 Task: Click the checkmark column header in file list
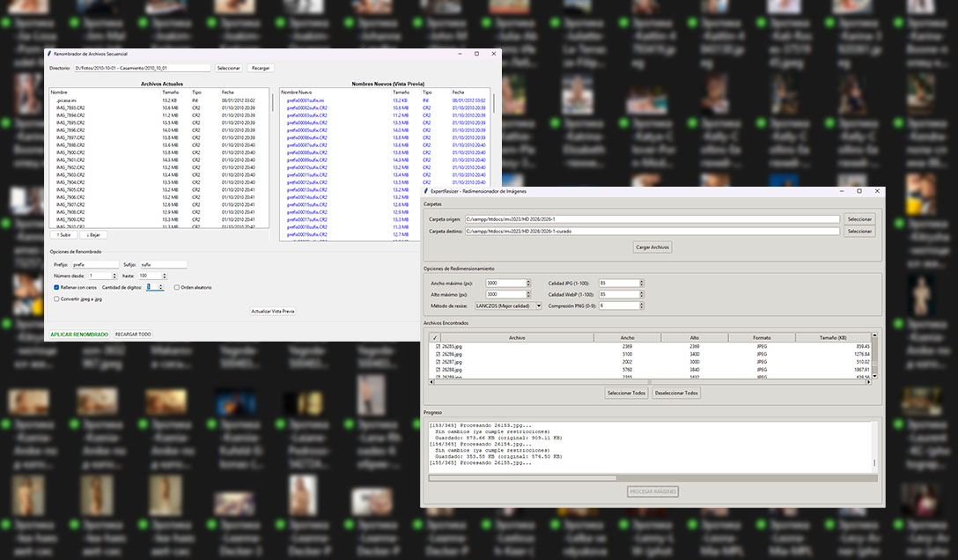click(x=434, y=337)
